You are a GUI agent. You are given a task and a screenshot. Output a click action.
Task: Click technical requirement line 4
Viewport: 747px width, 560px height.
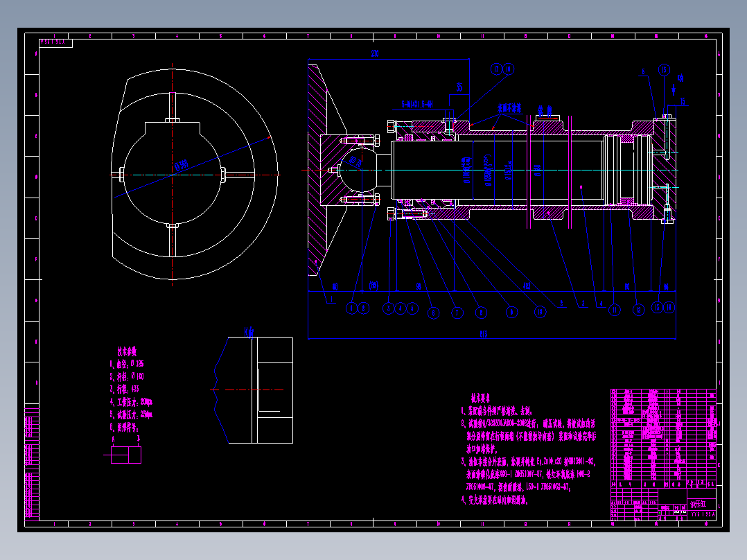494,500
